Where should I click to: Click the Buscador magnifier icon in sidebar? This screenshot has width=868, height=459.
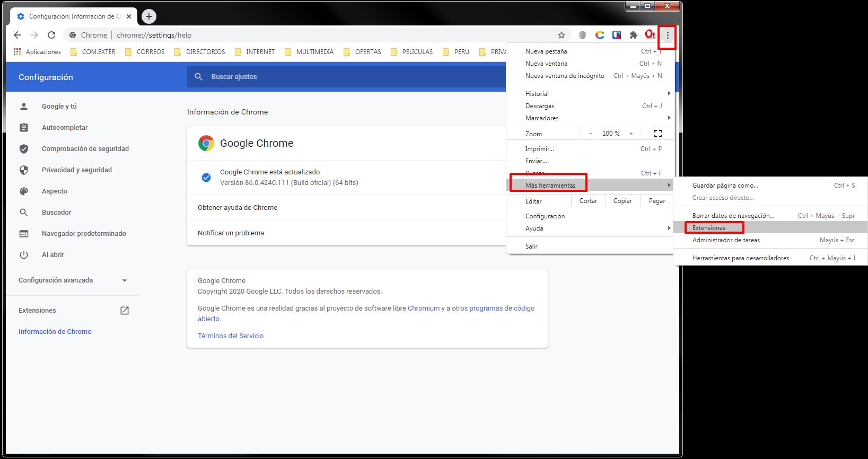tap(24, 213)
